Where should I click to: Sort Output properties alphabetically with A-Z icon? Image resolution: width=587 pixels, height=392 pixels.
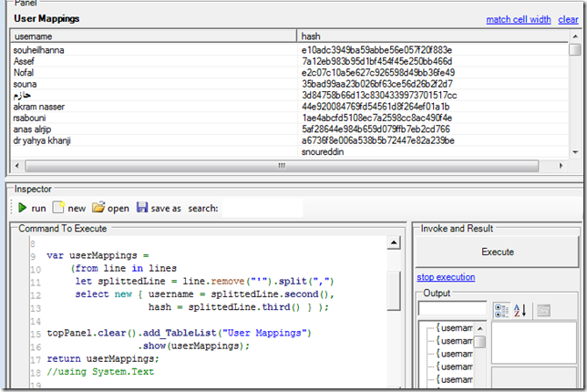point(520,311)
